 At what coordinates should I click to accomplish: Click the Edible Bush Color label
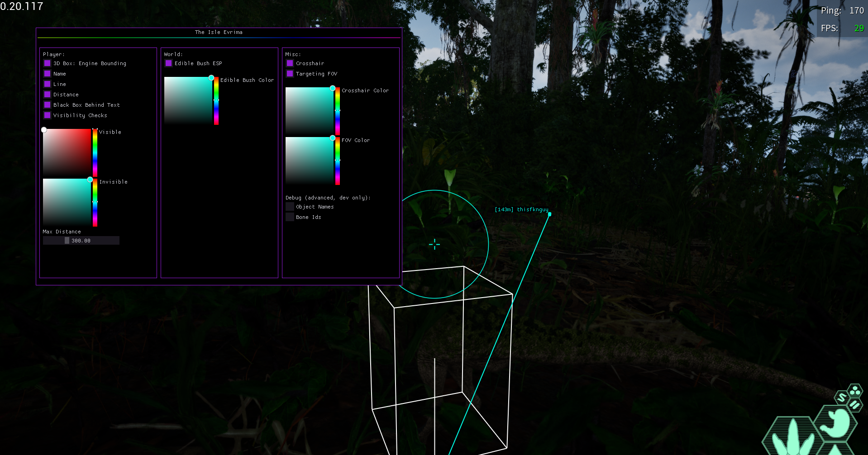(247, 80)
